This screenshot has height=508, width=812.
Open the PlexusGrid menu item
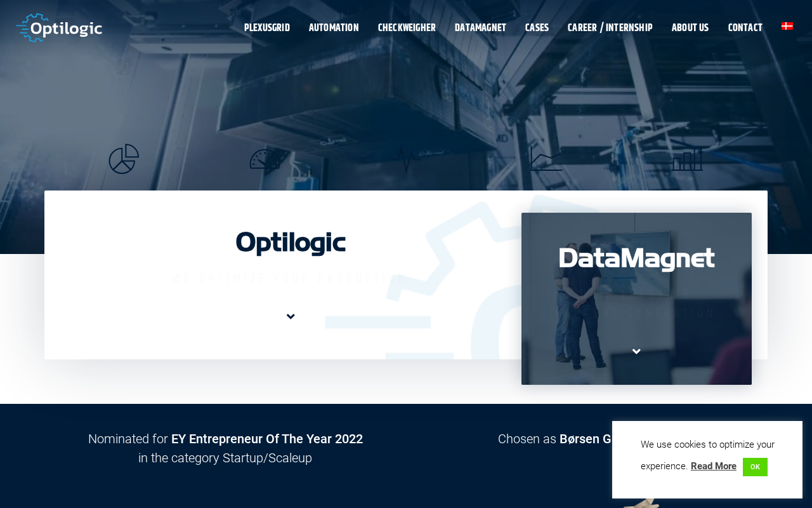[267, 27]
